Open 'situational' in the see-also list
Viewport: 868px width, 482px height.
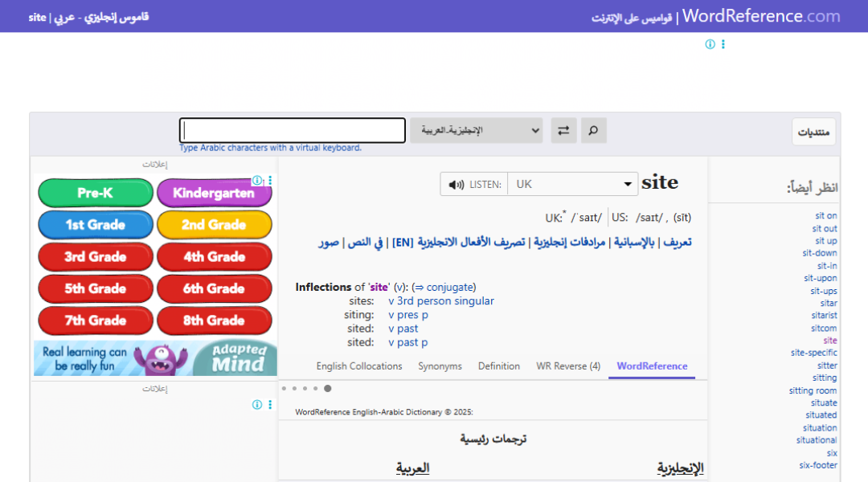point(817,440)
